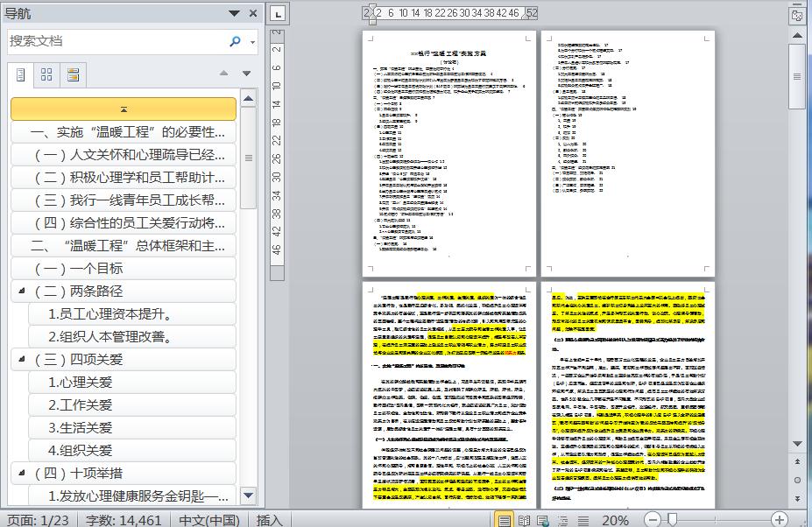Select heading 4.组织关爱
Screen dimensions: 812x527
[x=132, y=451]
